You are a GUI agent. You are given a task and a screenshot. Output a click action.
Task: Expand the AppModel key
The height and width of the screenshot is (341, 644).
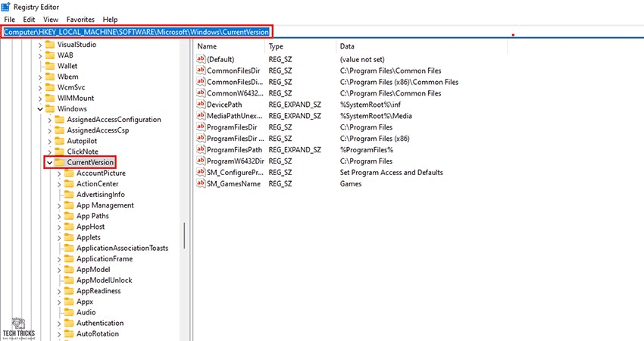(59, 270)
